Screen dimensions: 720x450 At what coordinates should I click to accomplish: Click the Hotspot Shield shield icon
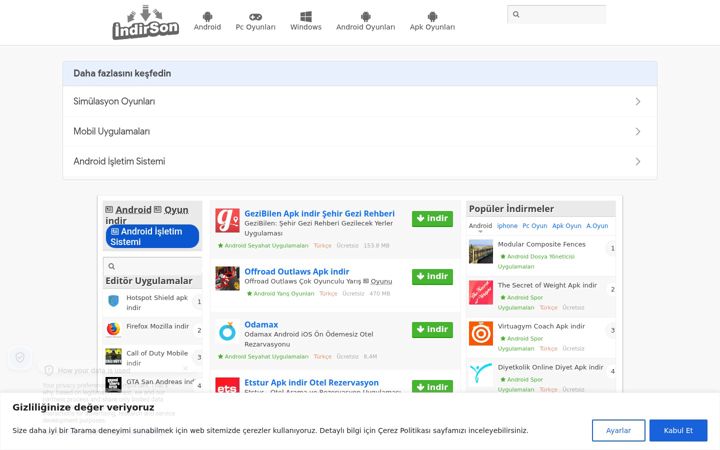[113, 301]
